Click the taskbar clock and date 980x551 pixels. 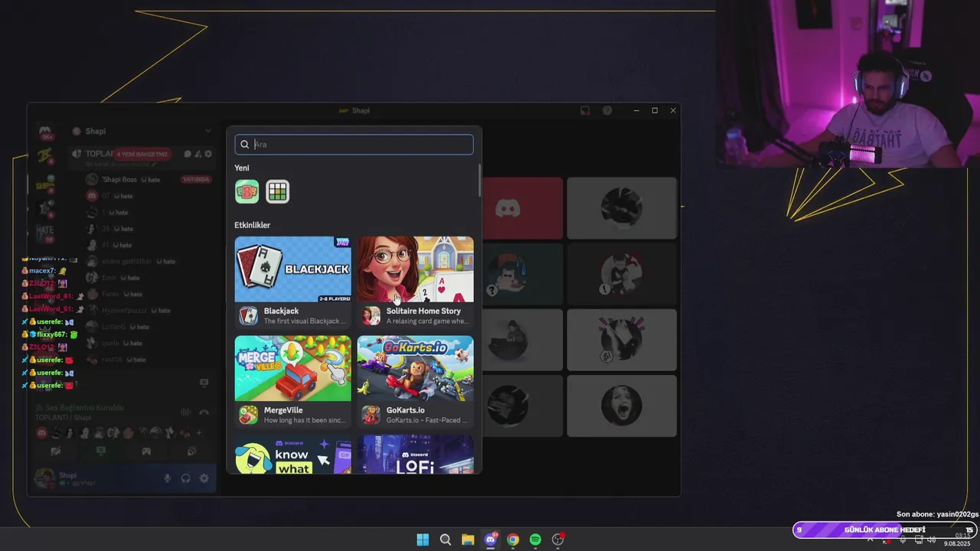[957, 540]
